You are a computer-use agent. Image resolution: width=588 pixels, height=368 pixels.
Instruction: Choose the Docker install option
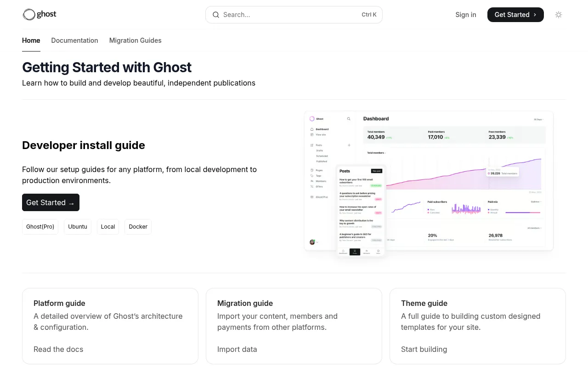pos(138,227)
